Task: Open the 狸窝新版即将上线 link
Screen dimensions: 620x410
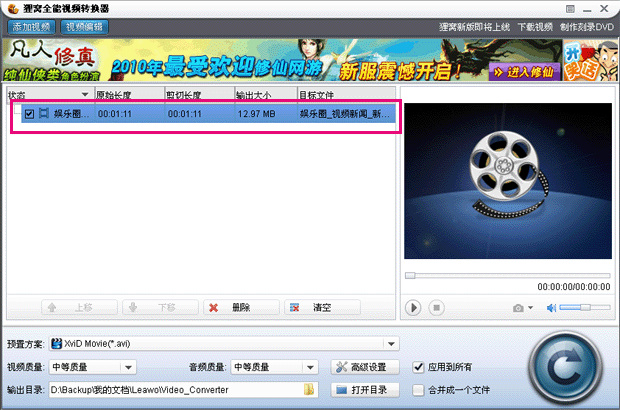Action: point(474,27)
